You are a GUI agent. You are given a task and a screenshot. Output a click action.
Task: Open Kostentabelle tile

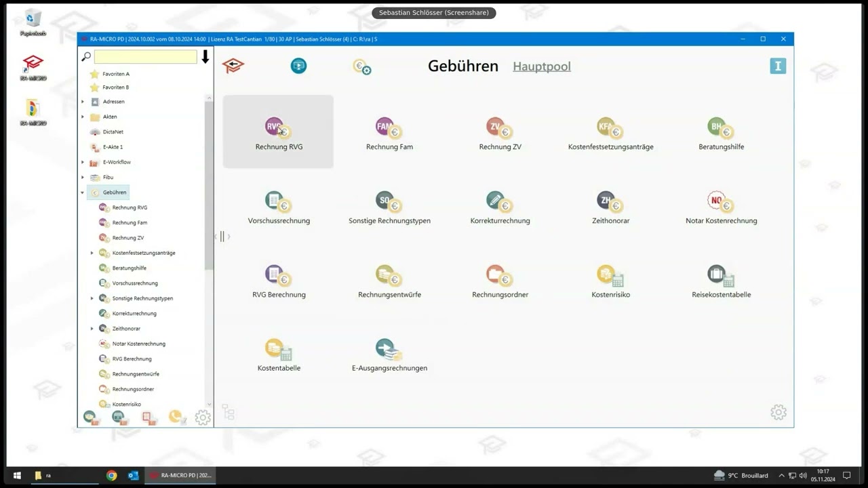pyautogui.click(x=278, y=354)
